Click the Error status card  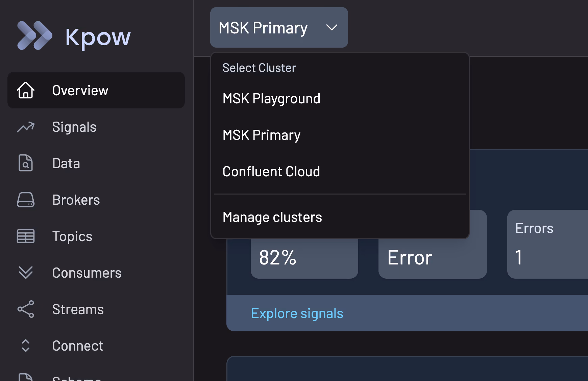[433, 258]
